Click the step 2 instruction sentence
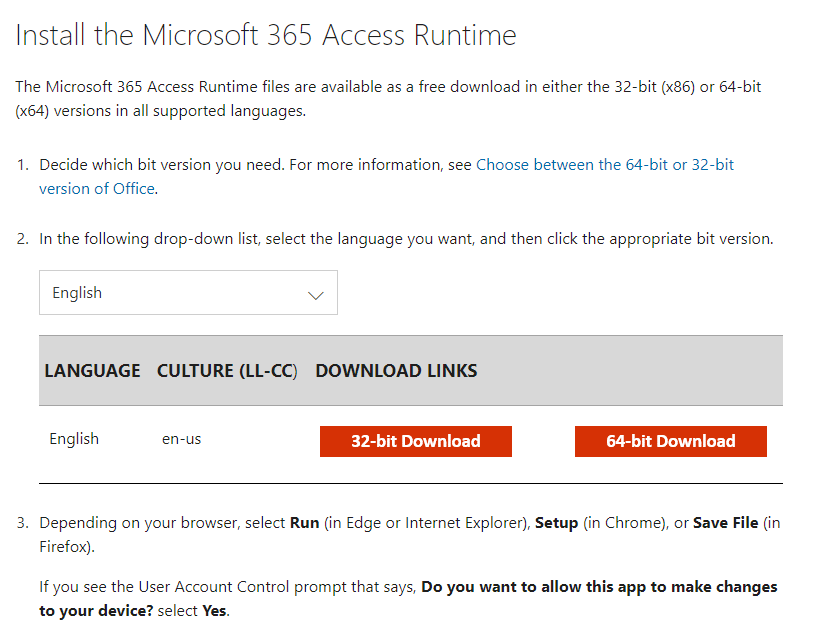Screen dimensions: 820x629 [x=406, y=239]
